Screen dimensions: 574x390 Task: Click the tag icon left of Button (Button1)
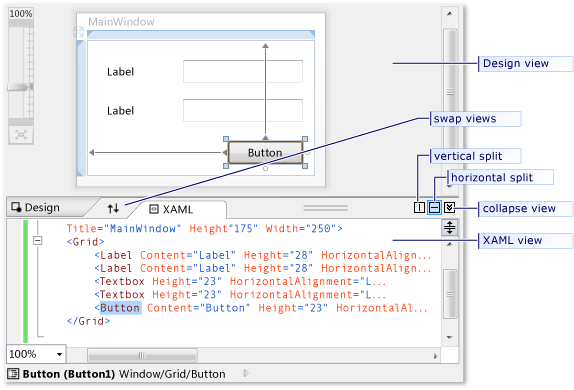13,374
